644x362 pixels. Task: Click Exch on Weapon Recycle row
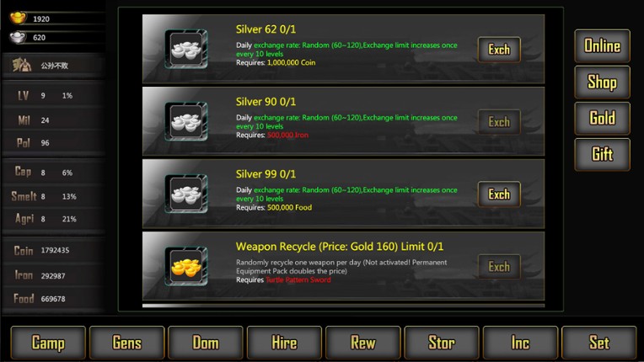coord(499,267)
